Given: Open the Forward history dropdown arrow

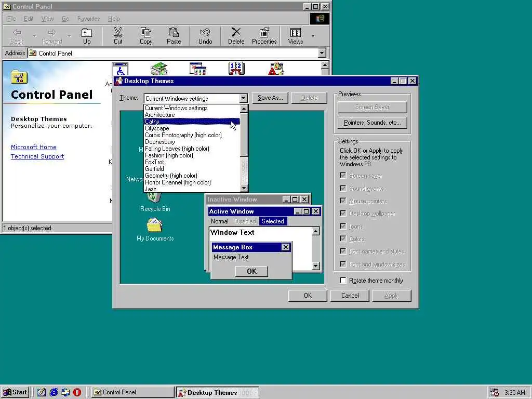Looking at the screenshot, I should 69,36.
